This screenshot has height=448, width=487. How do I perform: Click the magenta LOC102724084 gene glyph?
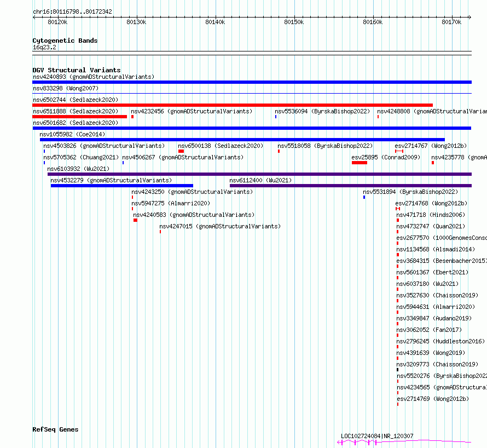coord(404,442)
